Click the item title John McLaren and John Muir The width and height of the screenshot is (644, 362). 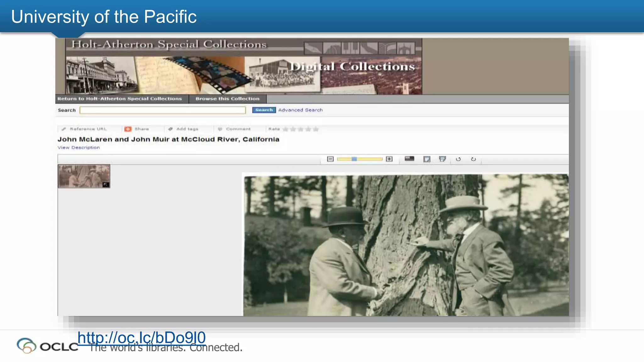pos(168,139)
